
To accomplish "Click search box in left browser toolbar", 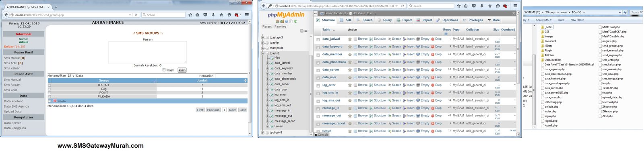I will [163, 15].
